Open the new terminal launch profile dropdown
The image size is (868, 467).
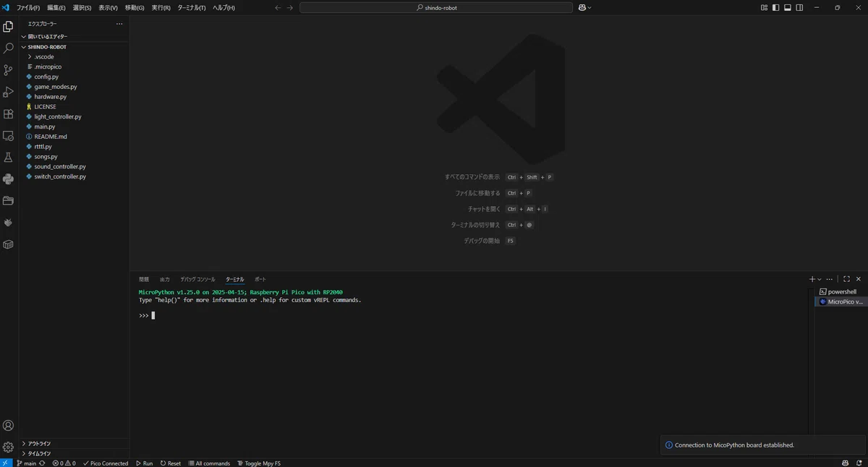point(820,279)
